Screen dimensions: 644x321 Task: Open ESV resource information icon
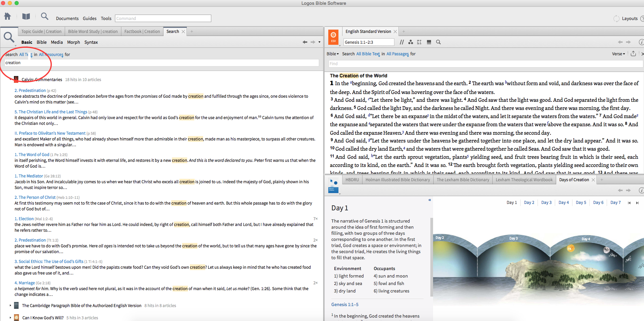tap(641, 42)
